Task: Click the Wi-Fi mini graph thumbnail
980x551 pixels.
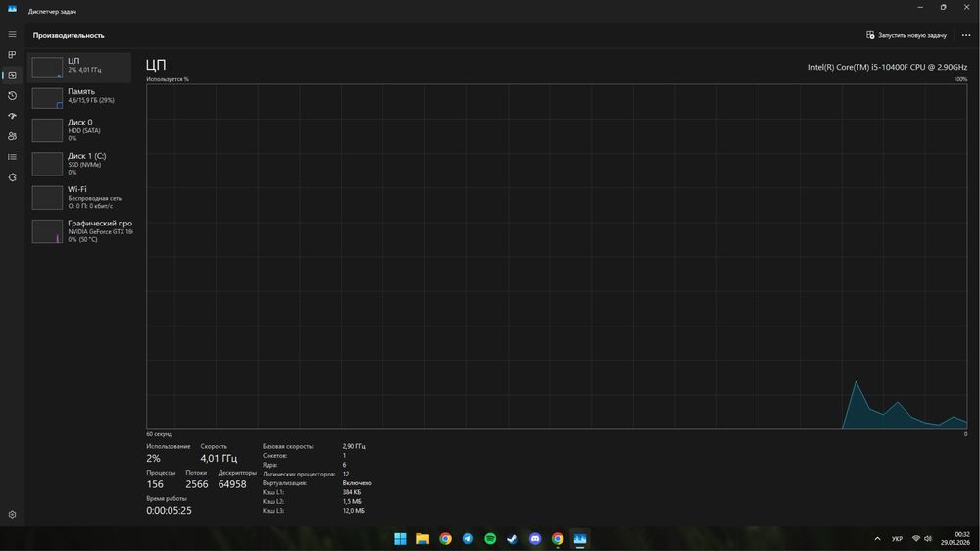Action: 47,198
